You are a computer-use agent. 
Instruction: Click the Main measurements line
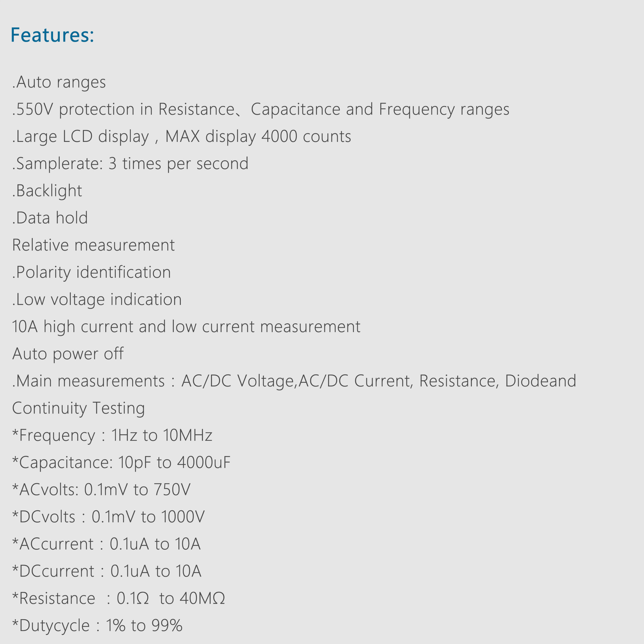click(x=294, y=381)
